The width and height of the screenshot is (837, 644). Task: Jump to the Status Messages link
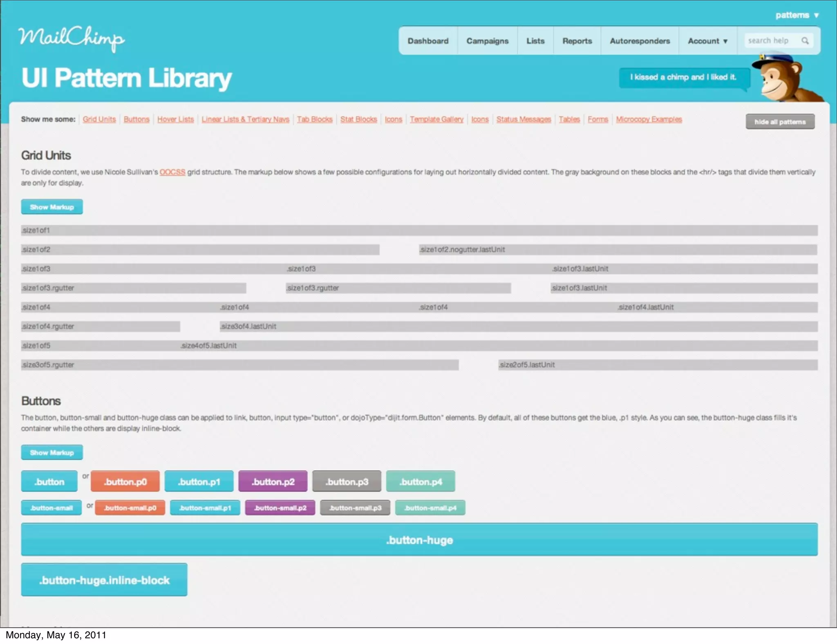[x=524, y=119]
